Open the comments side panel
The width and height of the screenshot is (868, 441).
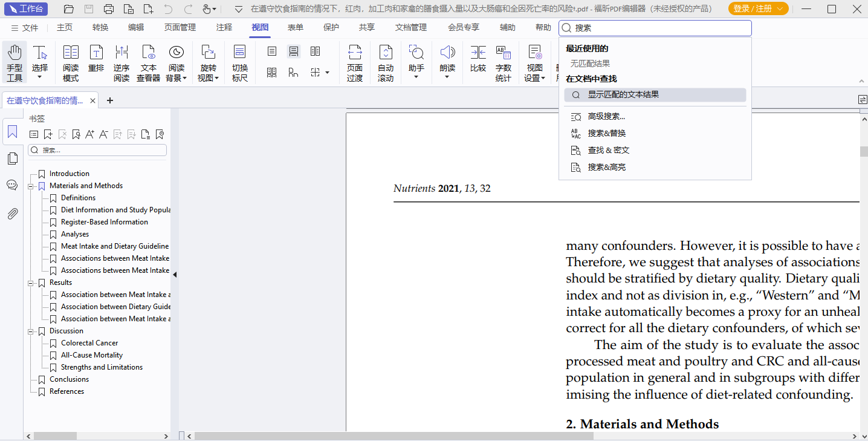coord(12,185)
